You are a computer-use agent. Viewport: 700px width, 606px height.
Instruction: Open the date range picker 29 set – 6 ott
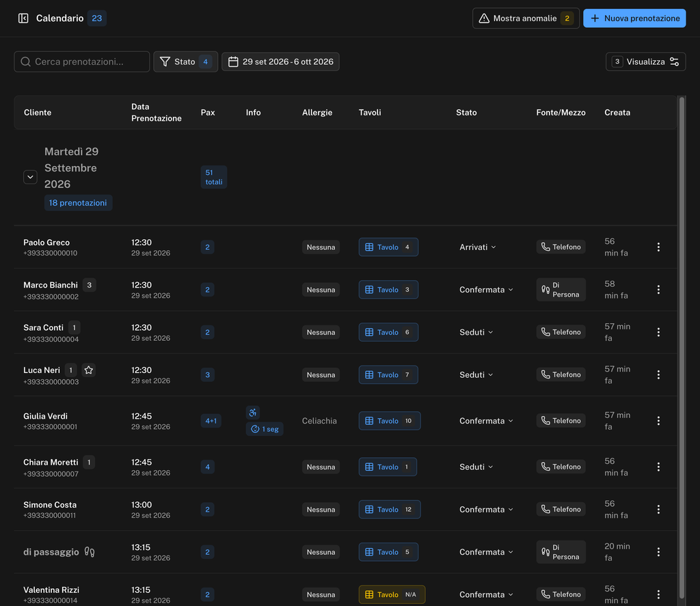(280, 61)
